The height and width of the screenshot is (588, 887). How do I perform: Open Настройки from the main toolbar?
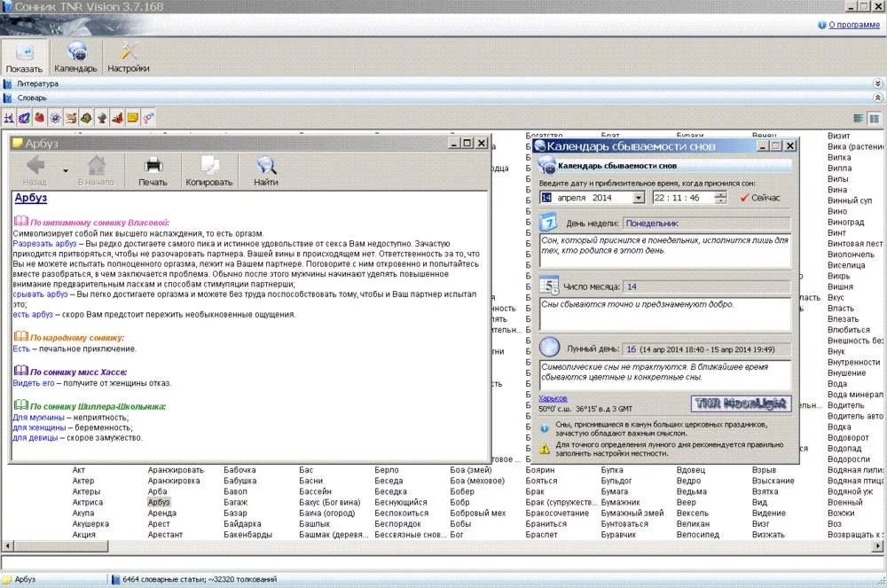pyautogui.click(x=127, y=55)
